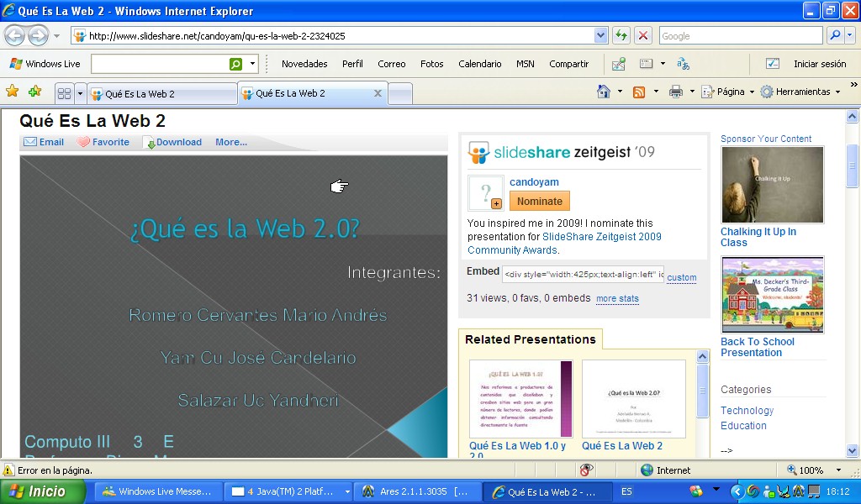
Task: Click the Stop loading icon
Action: click(x=643, y=35)
